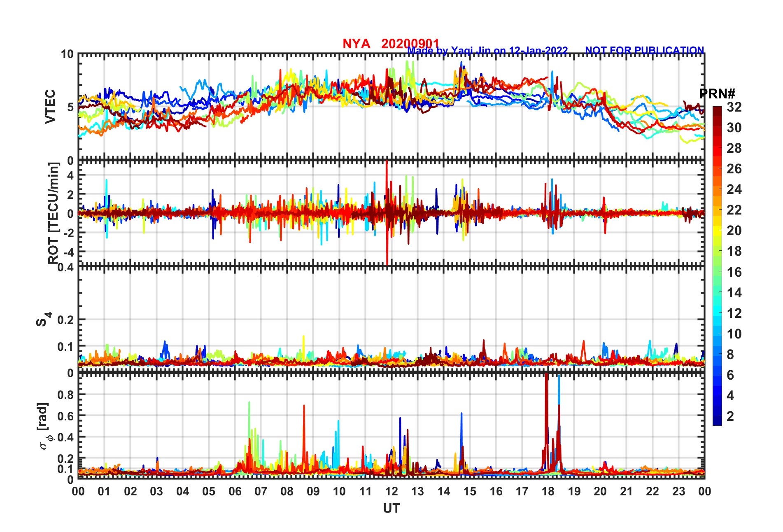The width and height of the screenshot is (783, 532).
Task: Click UT axis hour label "17"
Action: coord(522,492)
